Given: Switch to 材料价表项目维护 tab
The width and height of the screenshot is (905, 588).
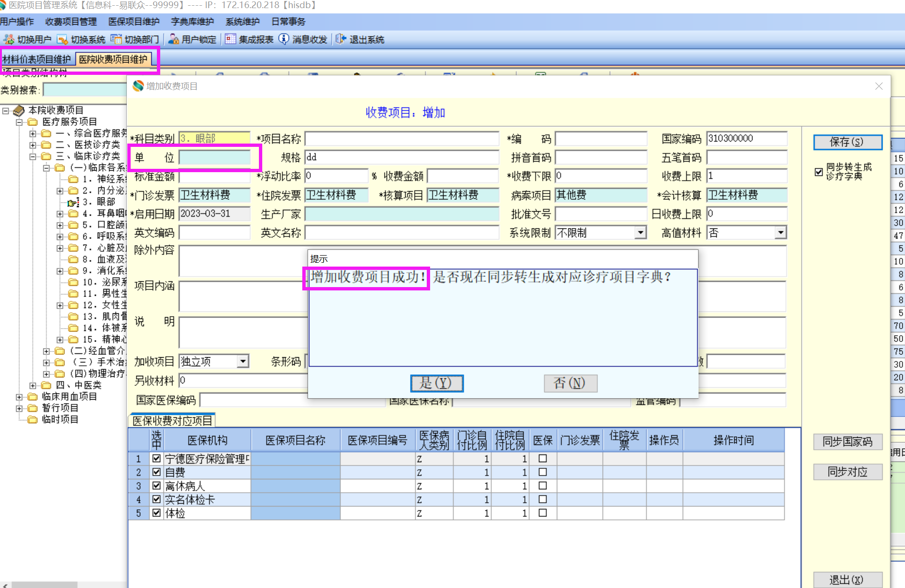Looking at the screenshot, I should 37,59.
